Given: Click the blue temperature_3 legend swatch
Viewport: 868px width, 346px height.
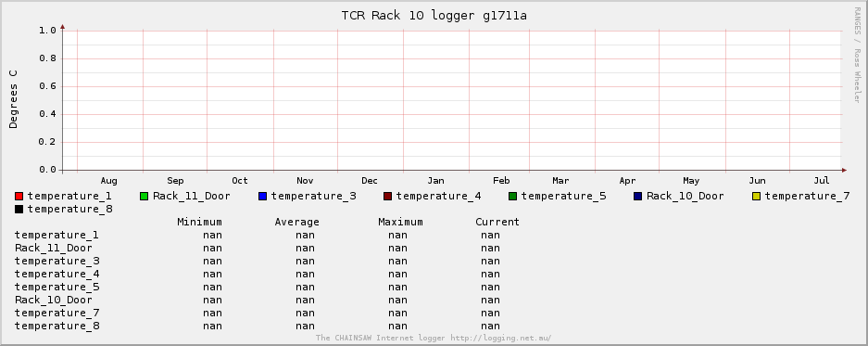Looking at the screenshot, I should [x=262, y=196].
